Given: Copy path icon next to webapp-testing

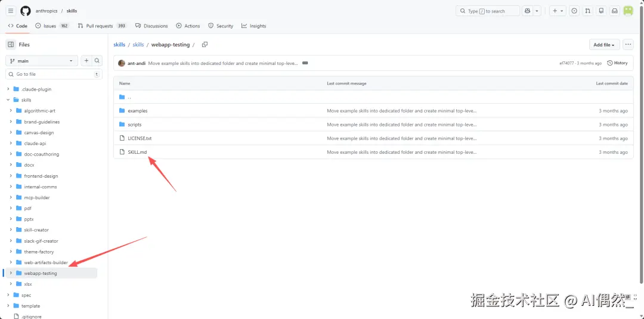Looking at the screenshot, I should pos(205,44).
